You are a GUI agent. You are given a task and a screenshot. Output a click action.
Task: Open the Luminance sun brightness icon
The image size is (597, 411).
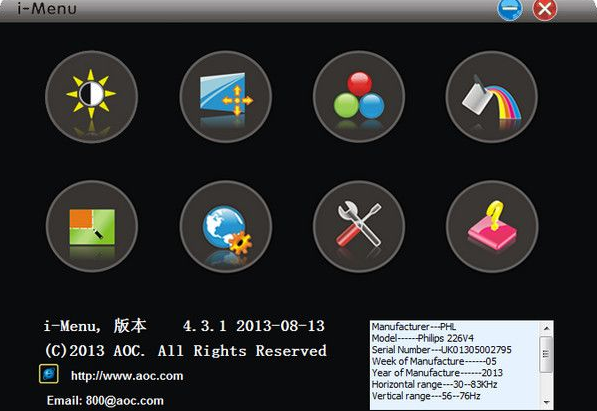pos(91,97)
